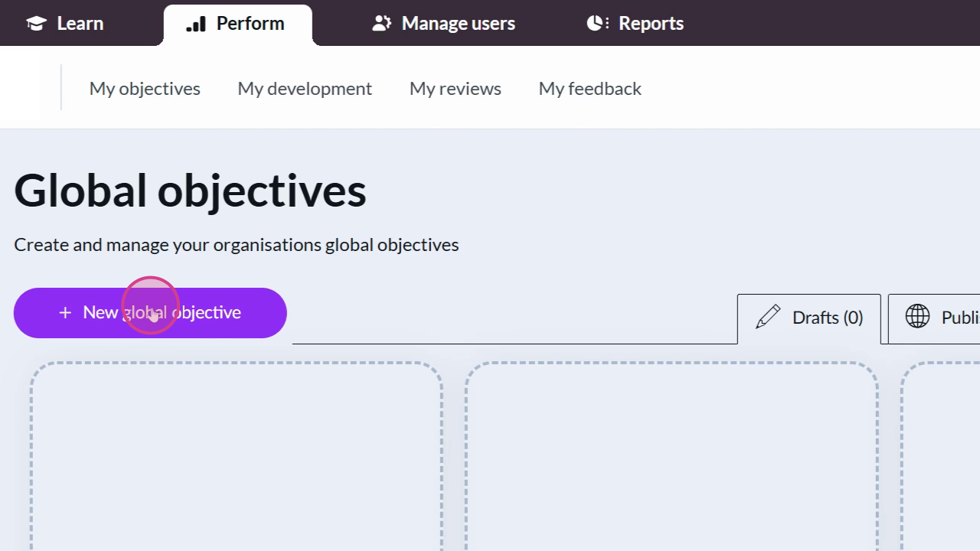Click the pie chart icon beside Reports
The height and width of the screenshot is (551, 980).
click(x=597, y=24)
